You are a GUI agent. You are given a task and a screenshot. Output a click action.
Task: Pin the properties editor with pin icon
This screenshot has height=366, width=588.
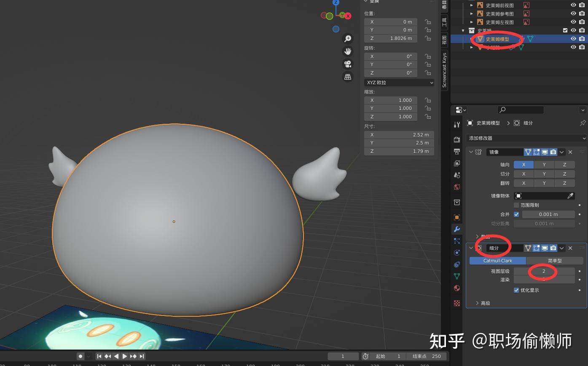(x=583, y=123)
